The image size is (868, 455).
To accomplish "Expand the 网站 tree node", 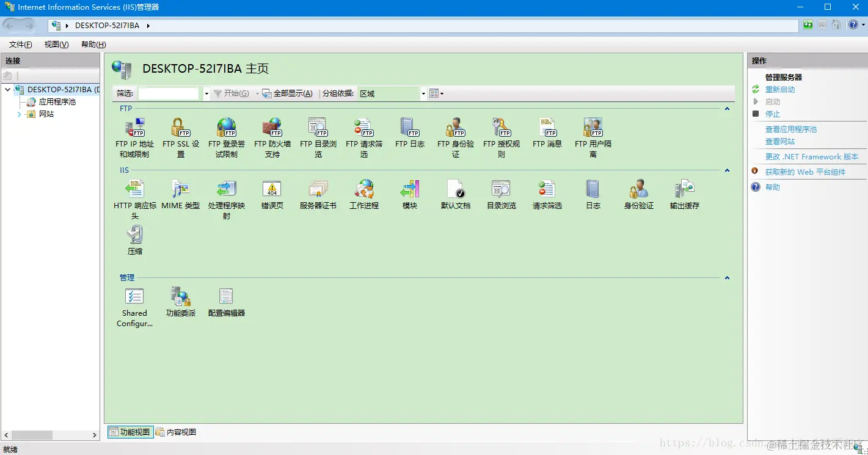I will [x=19, y=114].
